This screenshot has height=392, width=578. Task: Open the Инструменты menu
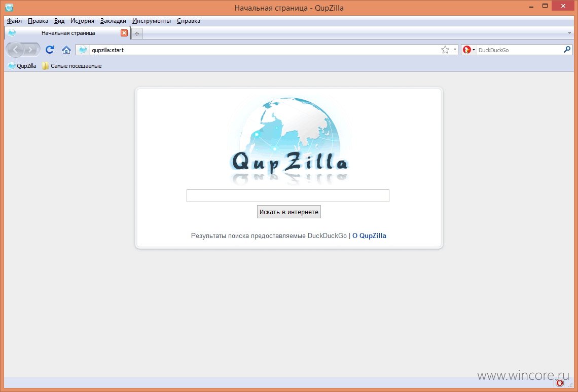coord(152,21)
